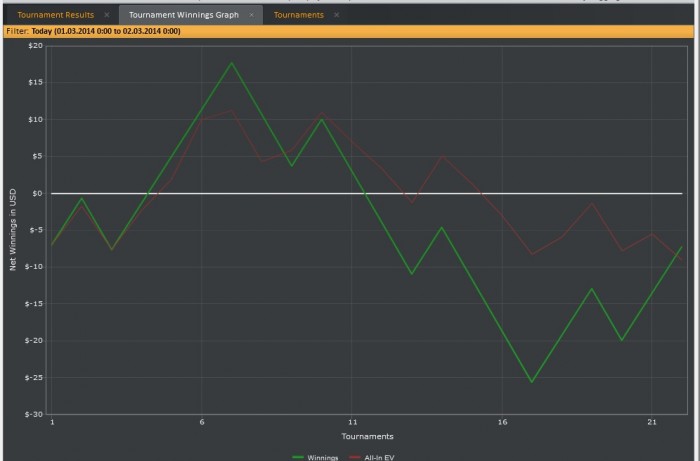Click the Winnings low point near $-25
This screenshot has height=461, width=700.
532,382
